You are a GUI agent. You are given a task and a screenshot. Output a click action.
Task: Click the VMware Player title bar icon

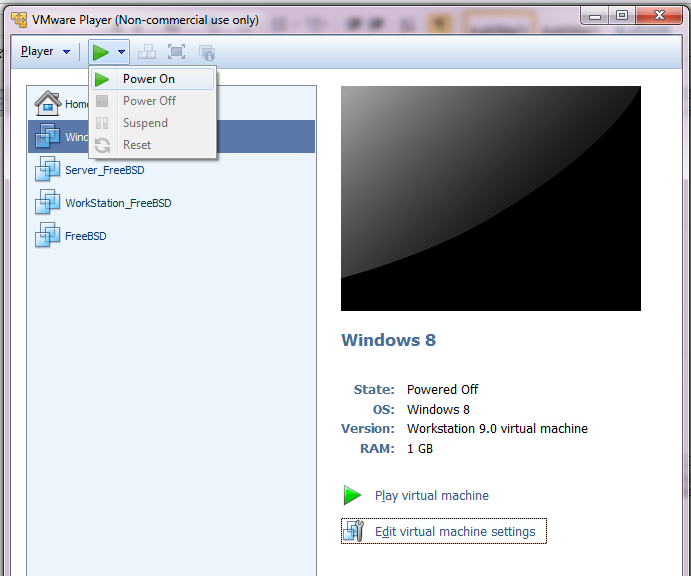(19, 20)
